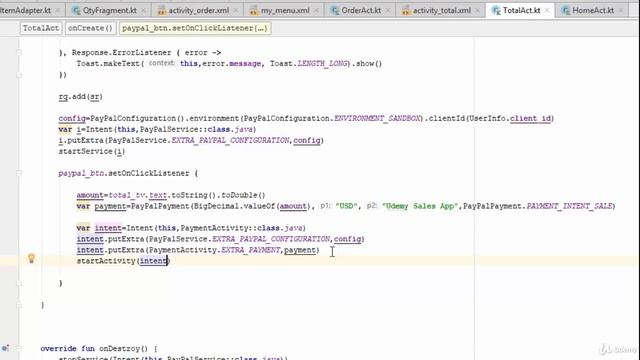Click the 'override fun onDestroy()' declaration

point(99,349)
